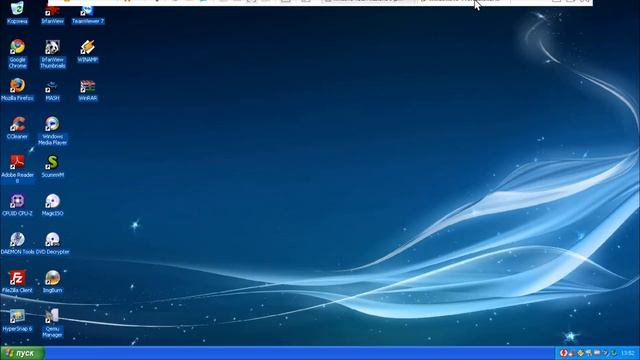Launch the IrfanView desktop shortcut
This screenshot has height=360, width=640.
click(52, 15)
